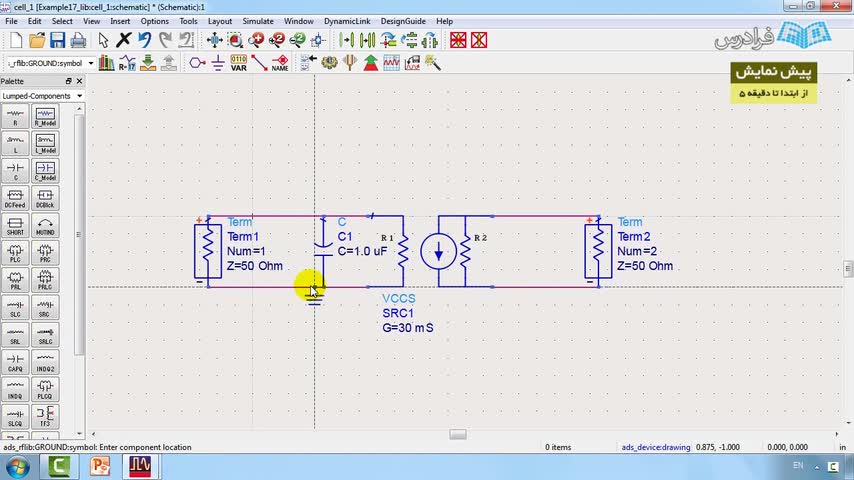Viewport: 854px width, 480px height.
Task: Select the Ground insert tool in the toolbar
Action: pos(218,63)
